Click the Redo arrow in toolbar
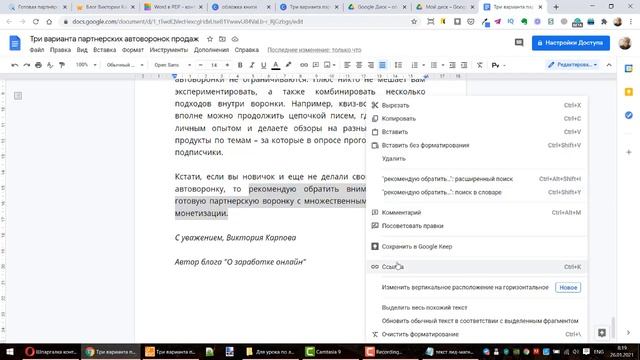The image size is (640, 360). [x=27, y=65]
